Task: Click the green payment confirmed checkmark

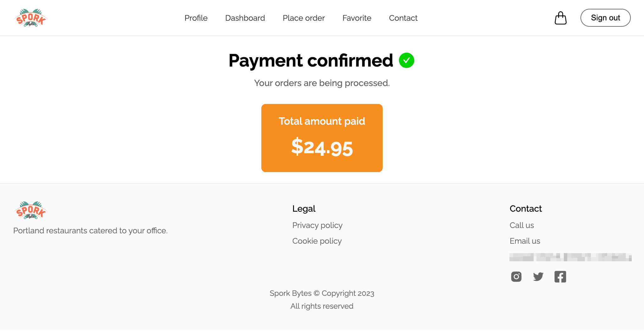Action: tap(407, 60)
